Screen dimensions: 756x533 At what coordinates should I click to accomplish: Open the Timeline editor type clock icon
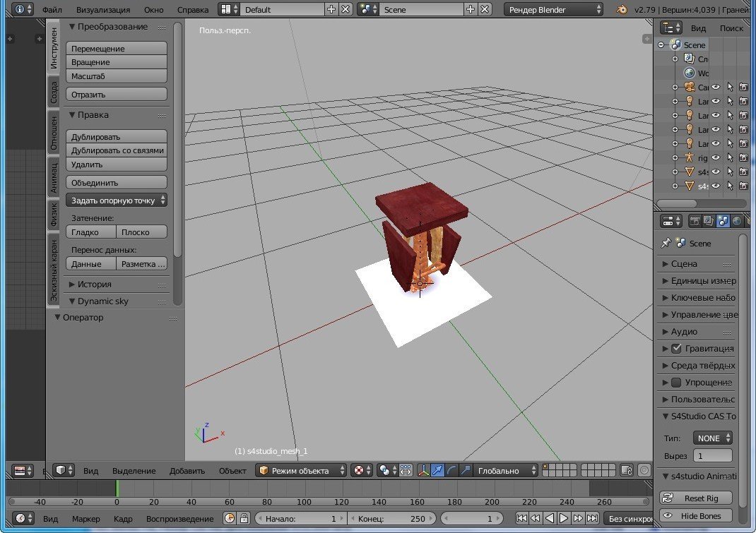click(x=23, y=519)
